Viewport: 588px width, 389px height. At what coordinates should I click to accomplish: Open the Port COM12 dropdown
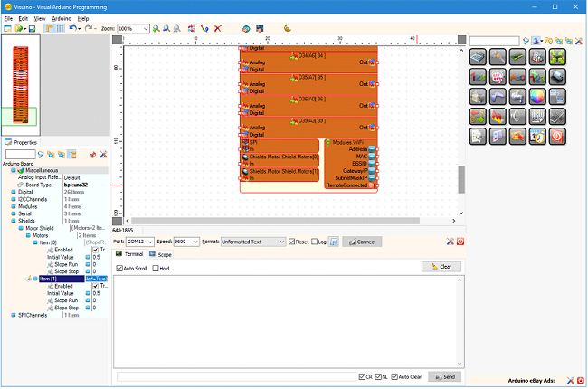[x=150, y=242]
